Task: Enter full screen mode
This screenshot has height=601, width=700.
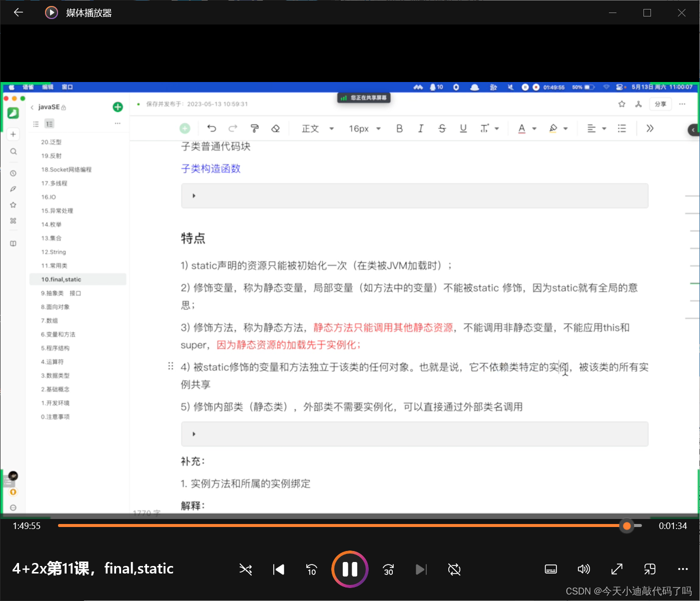Action: [x=617, y=569]
